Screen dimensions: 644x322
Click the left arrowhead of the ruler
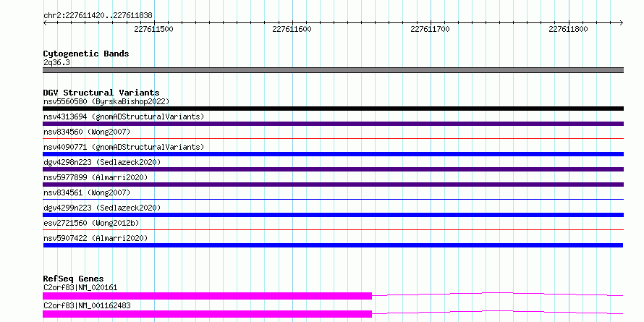click(45, 22)
